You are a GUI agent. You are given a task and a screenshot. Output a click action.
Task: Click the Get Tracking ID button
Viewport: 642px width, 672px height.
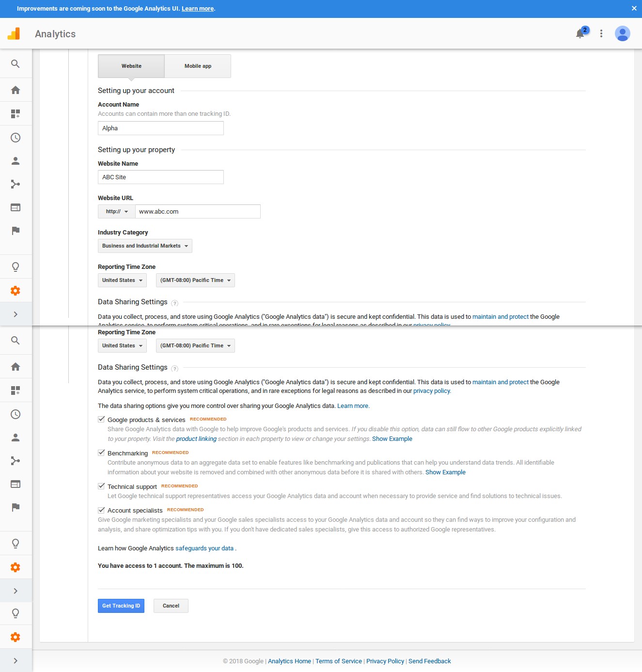pos(121,606)
